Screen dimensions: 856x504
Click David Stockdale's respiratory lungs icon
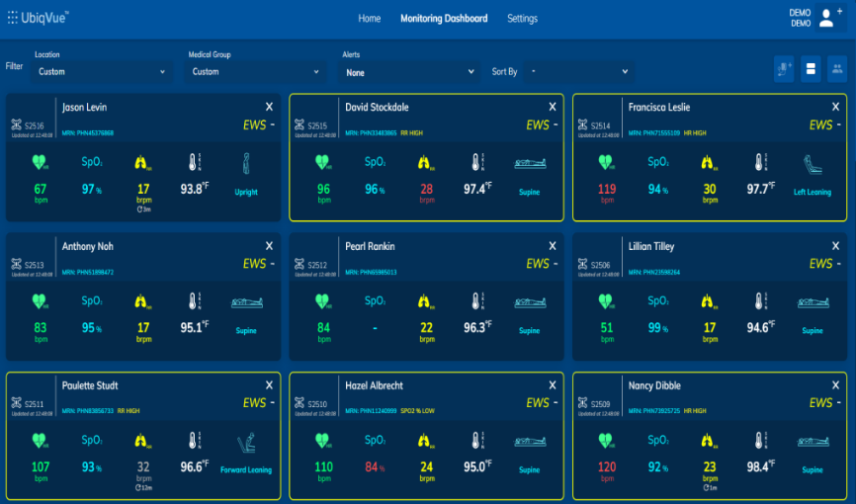426,163
